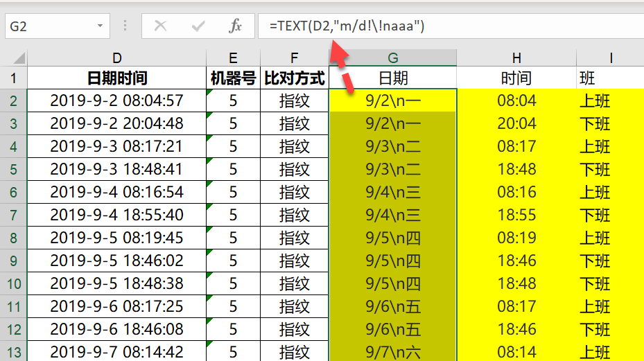
Task: Select row 2 header
Action: [x=14, y=100]
